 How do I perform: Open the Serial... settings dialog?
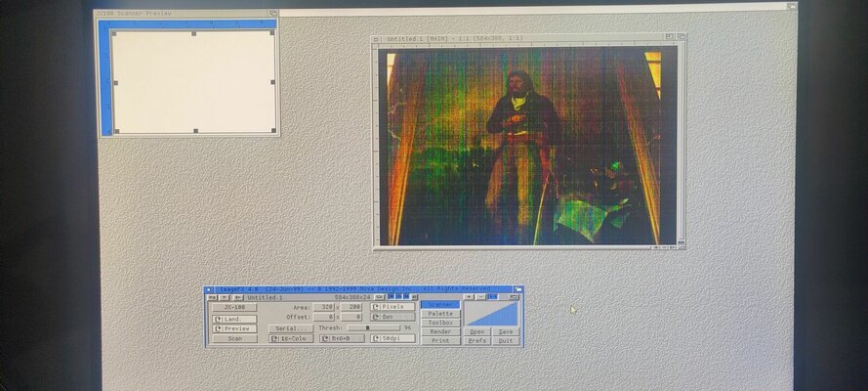click(x=290, y=328)
